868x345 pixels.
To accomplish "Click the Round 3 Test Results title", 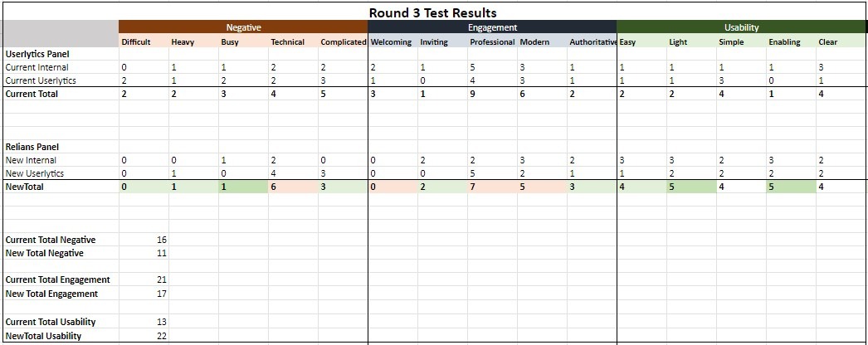I will click(433, 12).
